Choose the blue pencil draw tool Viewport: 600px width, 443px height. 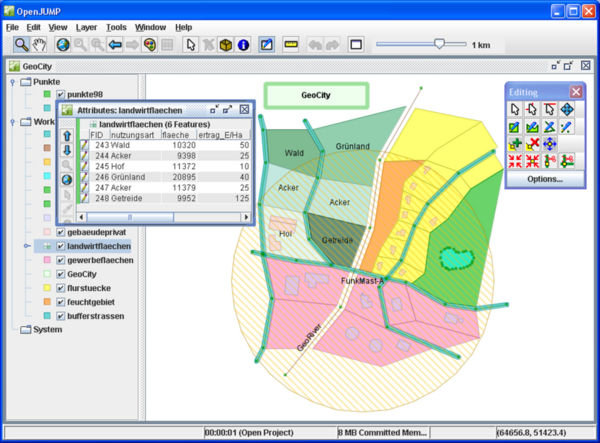point(567,127)
